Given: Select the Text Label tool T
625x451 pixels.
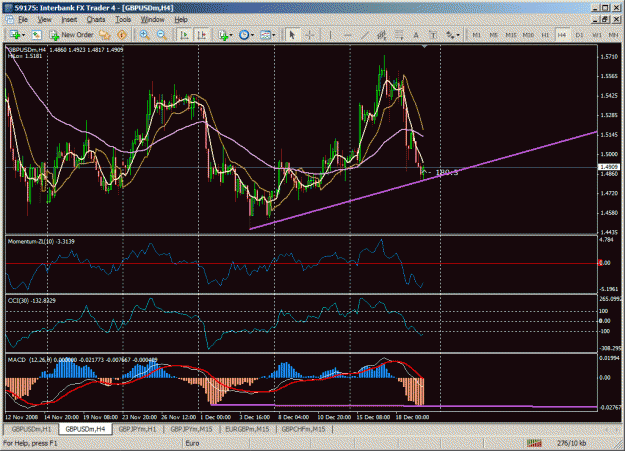Looking at the screenshot, I should (433, 35).
